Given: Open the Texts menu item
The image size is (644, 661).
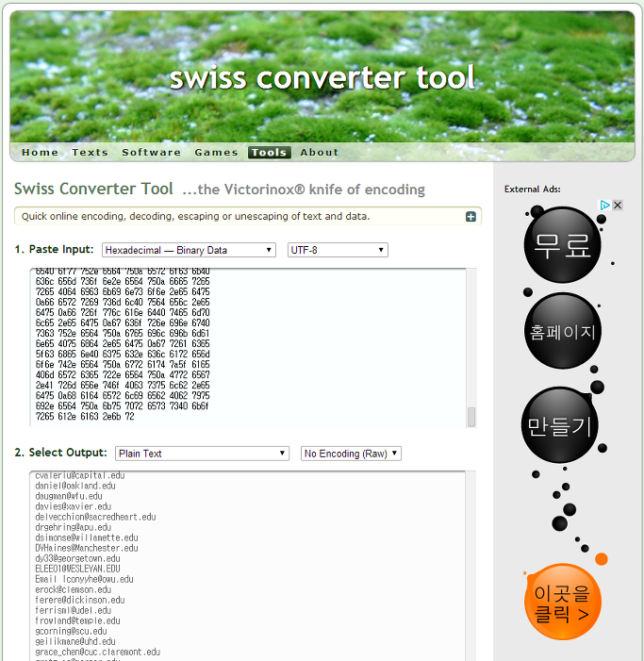Looking at the screenshot, I should click(x=90, y=153).
